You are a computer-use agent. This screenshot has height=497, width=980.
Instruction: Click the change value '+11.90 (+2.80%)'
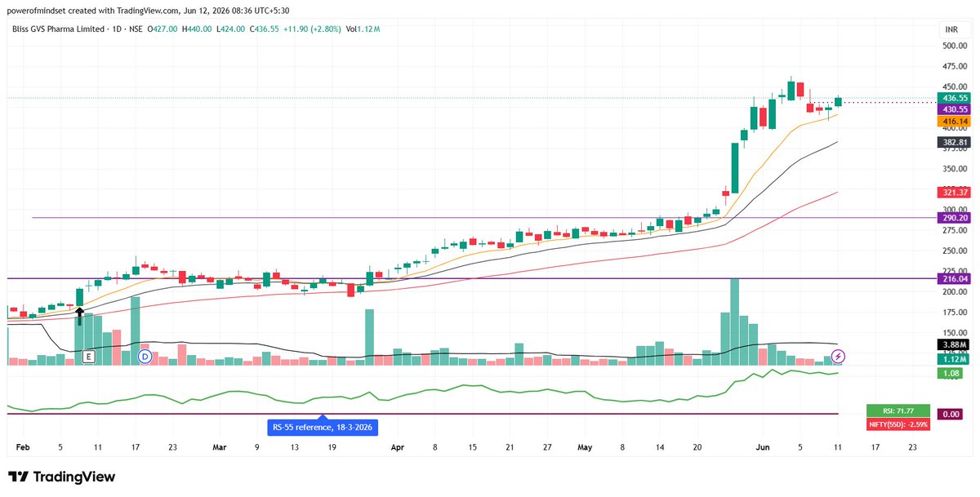(312, 29)
